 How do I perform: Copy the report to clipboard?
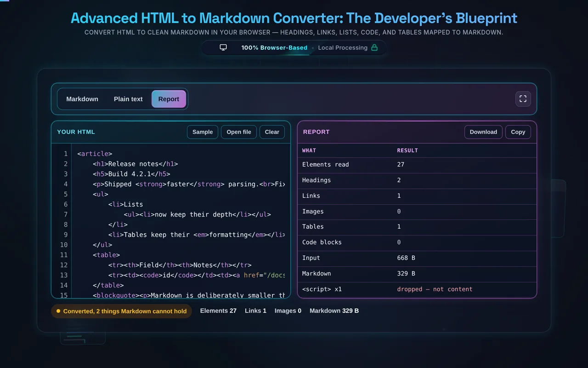(518, 132)
